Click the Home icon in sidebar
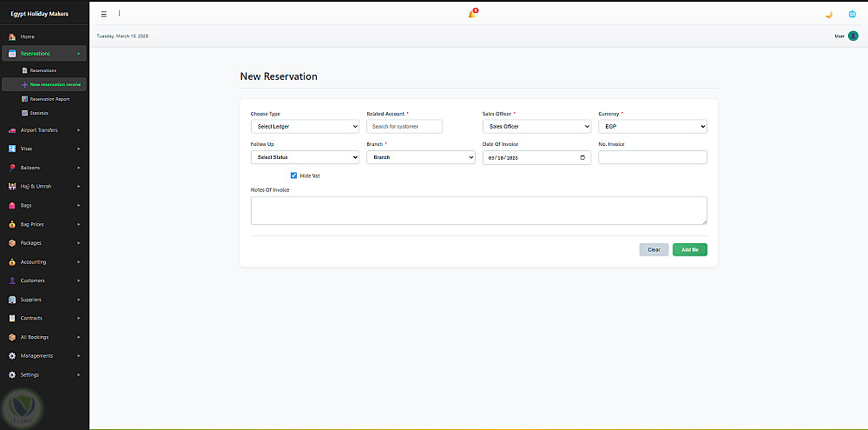 12,36
